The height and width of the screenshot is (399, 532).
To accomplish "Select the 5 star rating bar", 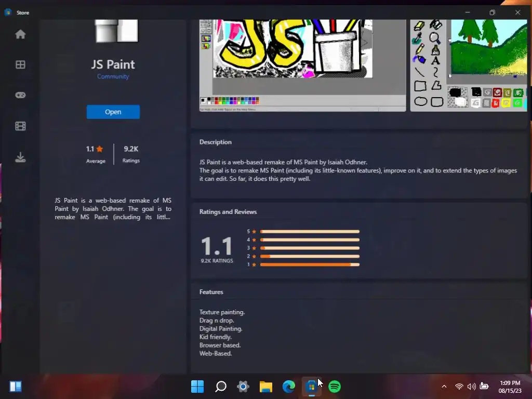I will [x=310, y=232].
